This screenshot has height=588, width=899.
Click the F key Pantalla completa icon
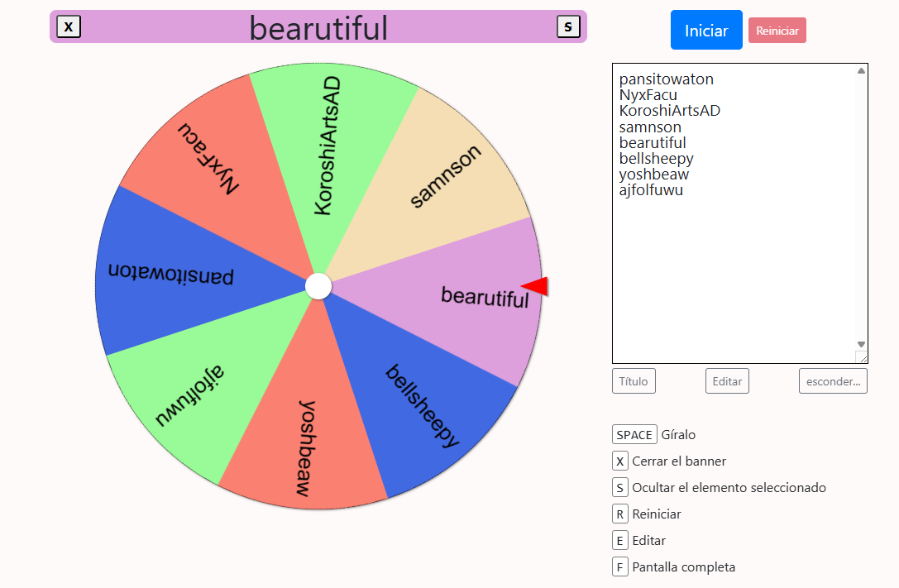[x=620, y=567]
